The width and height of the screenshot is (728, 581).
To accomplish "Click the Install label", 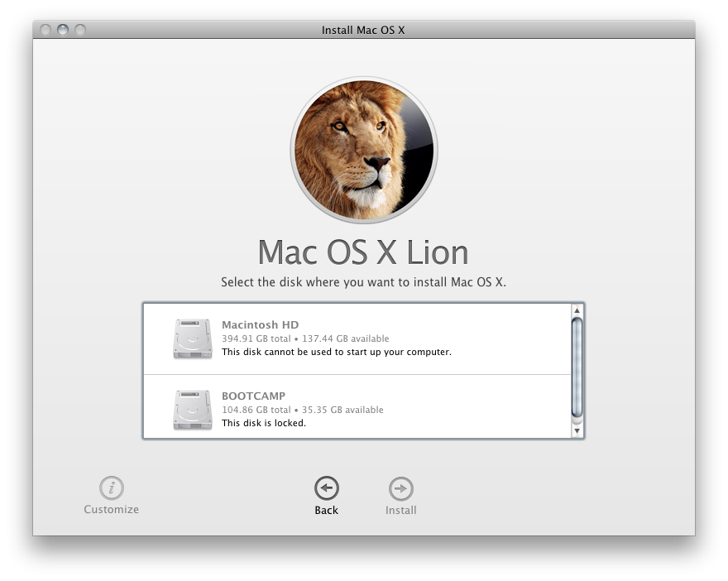I will coord(400,510).
